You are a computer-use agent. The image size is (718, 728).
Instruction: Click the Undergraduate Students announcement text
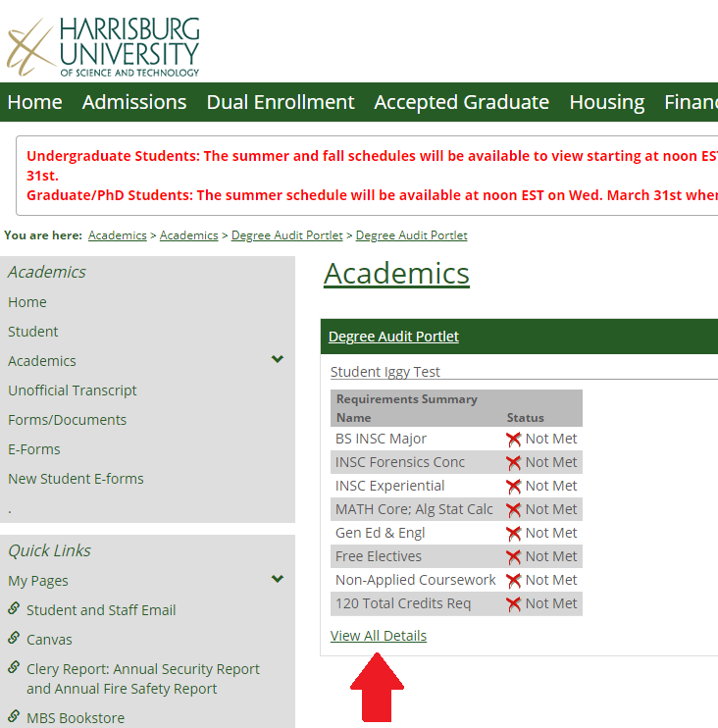372,166
